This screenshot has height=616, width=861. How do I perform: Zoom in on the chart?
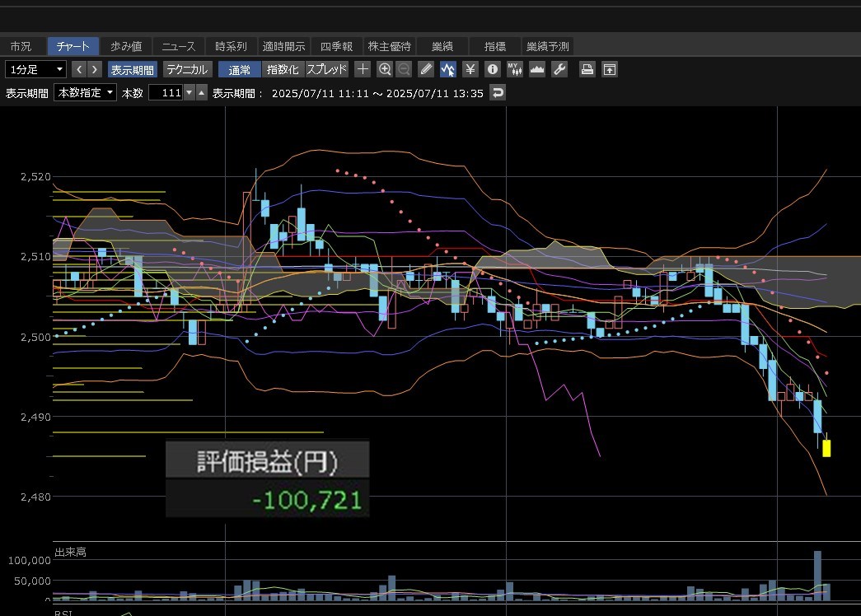385,69
